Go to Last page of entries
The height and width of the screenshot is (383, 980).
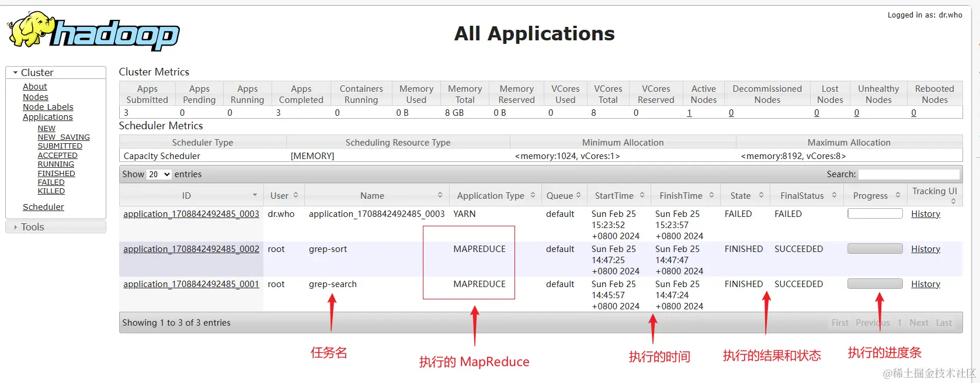[x=944, y=323]
